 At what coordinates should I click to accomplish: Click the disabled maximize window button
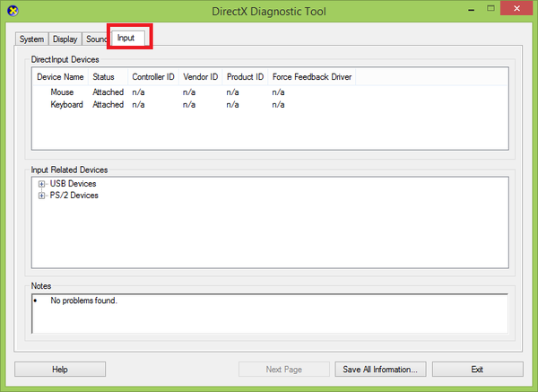491,8
